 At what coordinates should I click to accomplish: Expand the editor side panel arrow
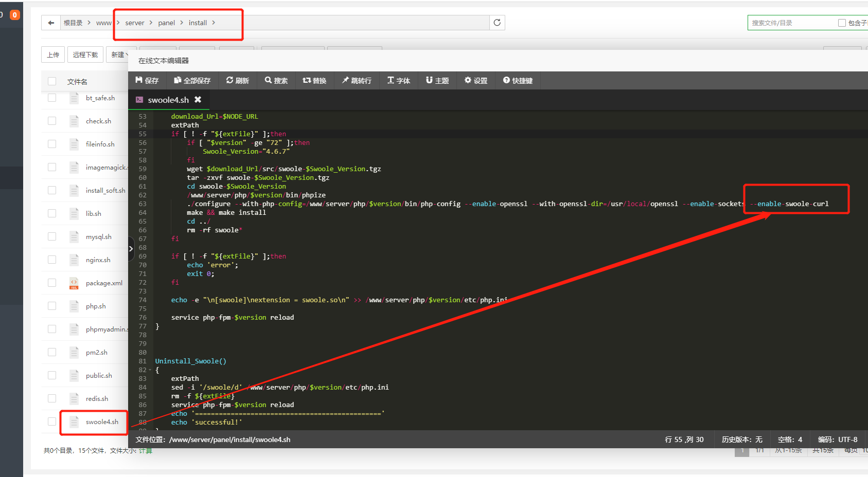tap(131, 249)
